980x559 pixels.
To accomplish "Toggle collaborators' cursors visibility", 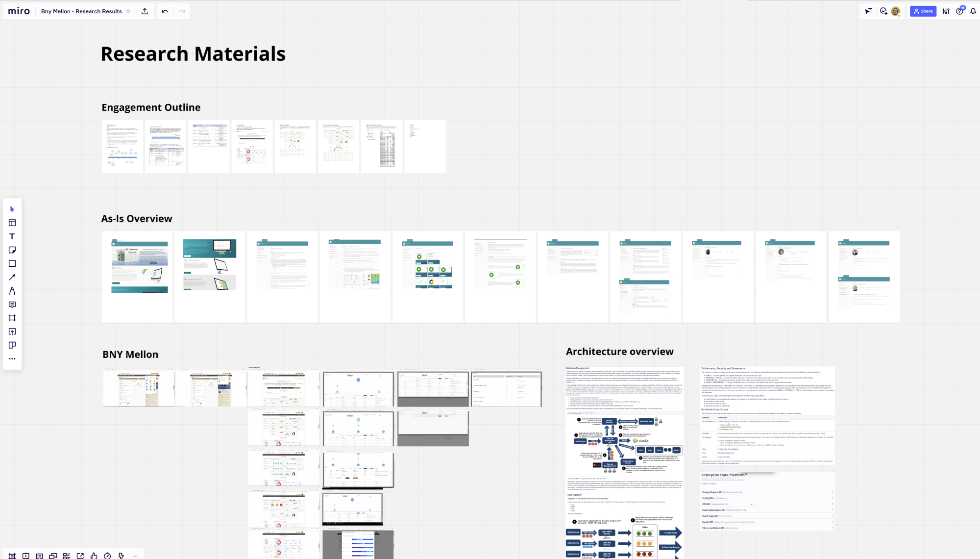I will pos(868,11).
